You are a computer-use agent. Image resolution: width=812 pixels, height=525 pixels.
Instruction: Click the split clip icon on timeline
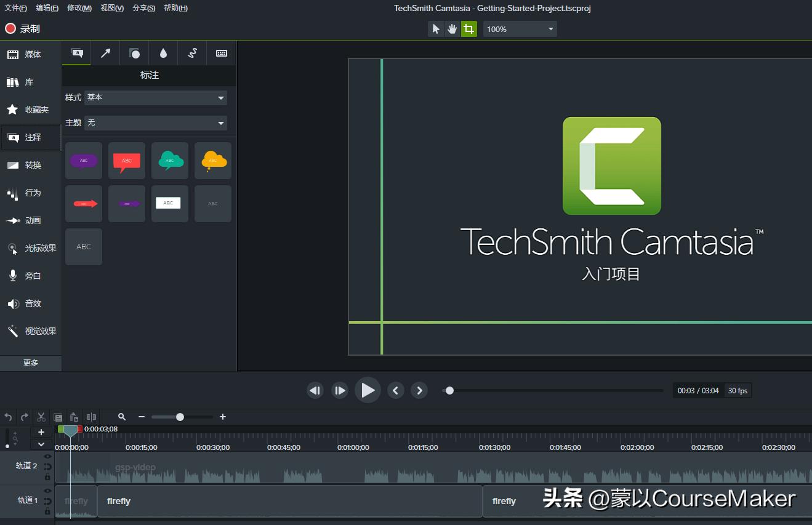pos(91,417)
